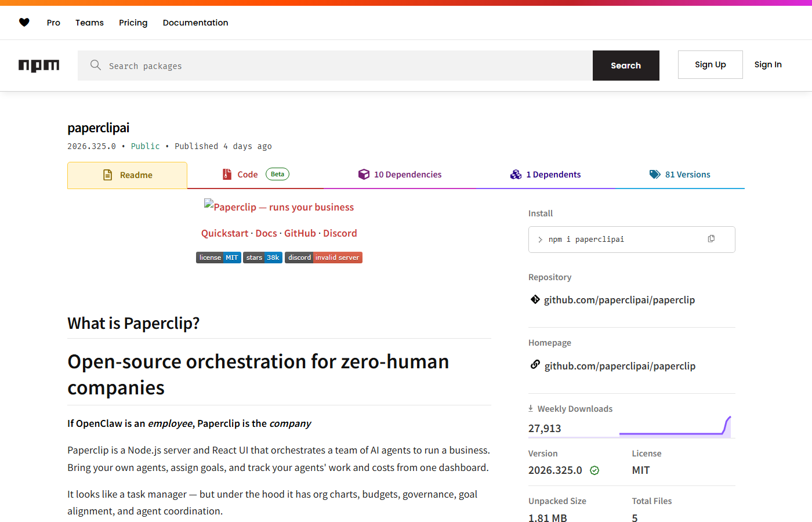The image size is (812, 522).
Task: Click the stars 38k badge
Action: tap(263, 258)
